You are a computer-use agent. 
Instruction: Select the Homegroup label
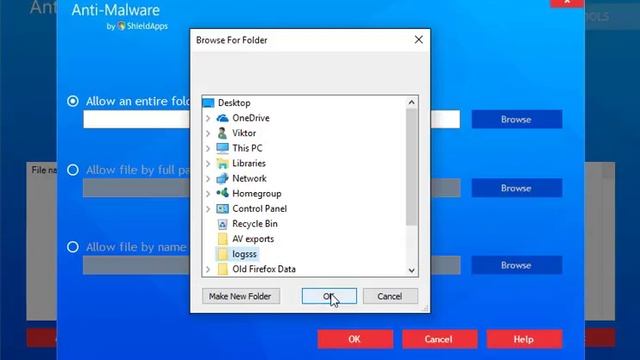click(257, 193)
